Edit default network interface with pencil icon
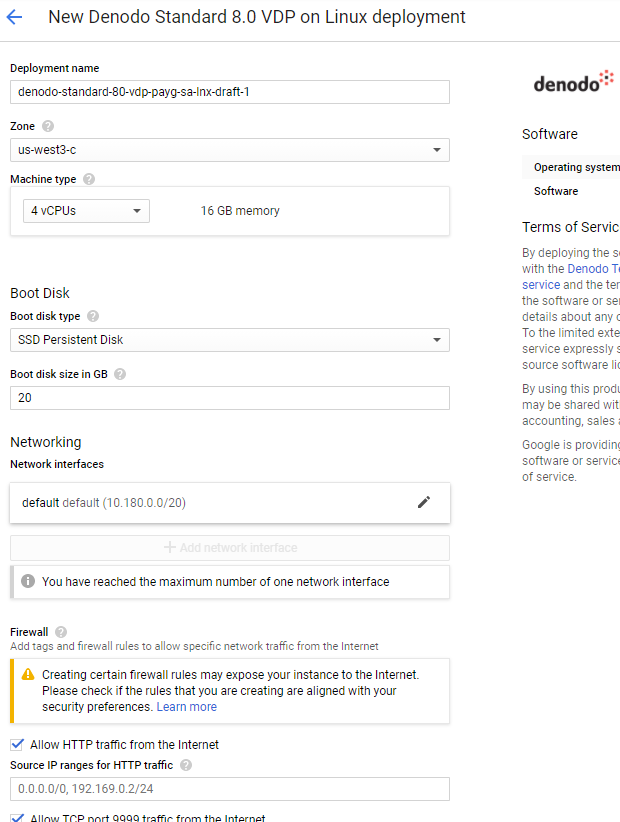 (423, 502)
